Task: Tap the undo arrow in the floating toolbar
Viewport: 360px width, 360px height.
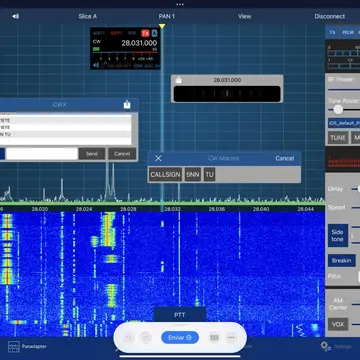Action: coord(128,338)
